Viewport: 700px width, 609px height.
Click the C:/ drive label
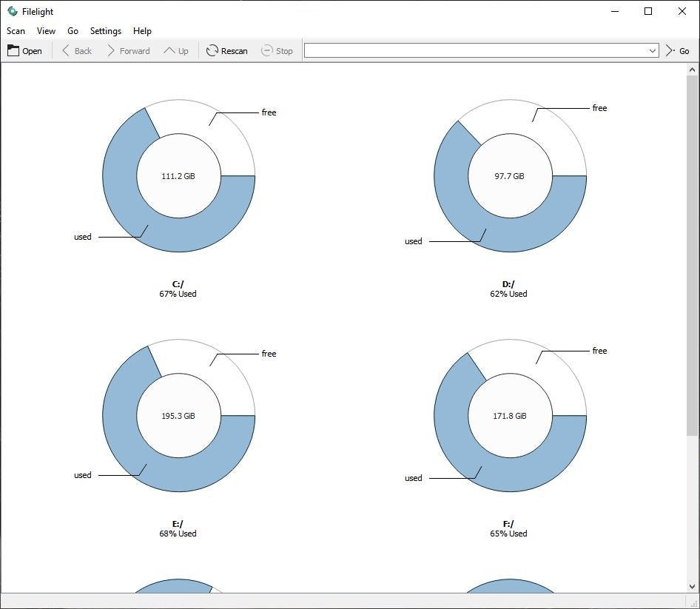click(178, 284)
